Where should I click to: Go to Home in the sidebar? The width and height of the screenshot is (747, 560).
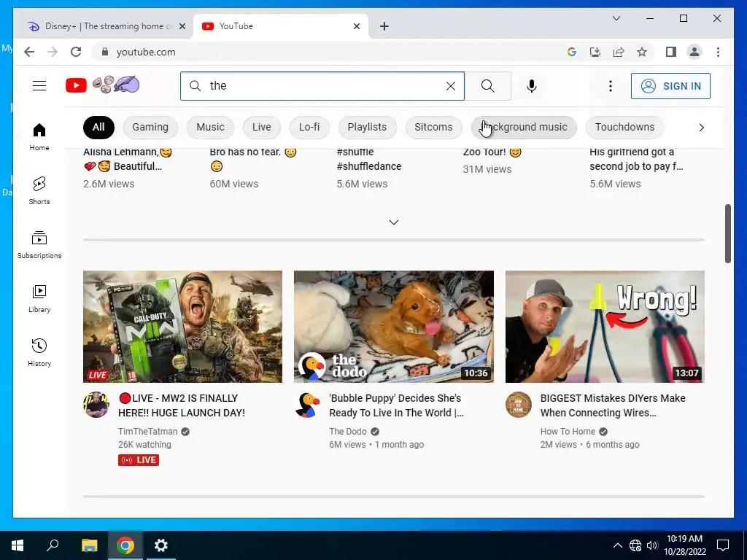(39, 137)
